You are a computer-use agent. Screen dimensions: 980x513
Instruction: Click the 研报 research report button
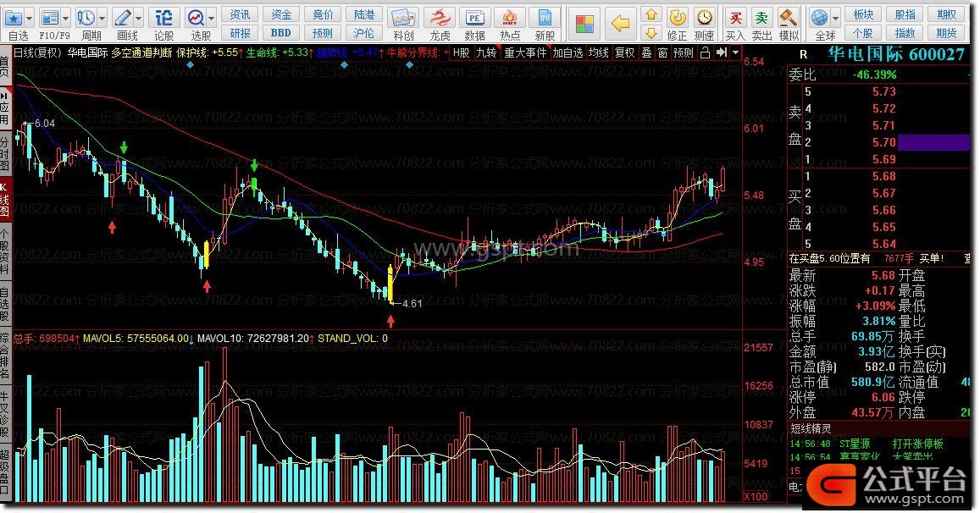240,32
